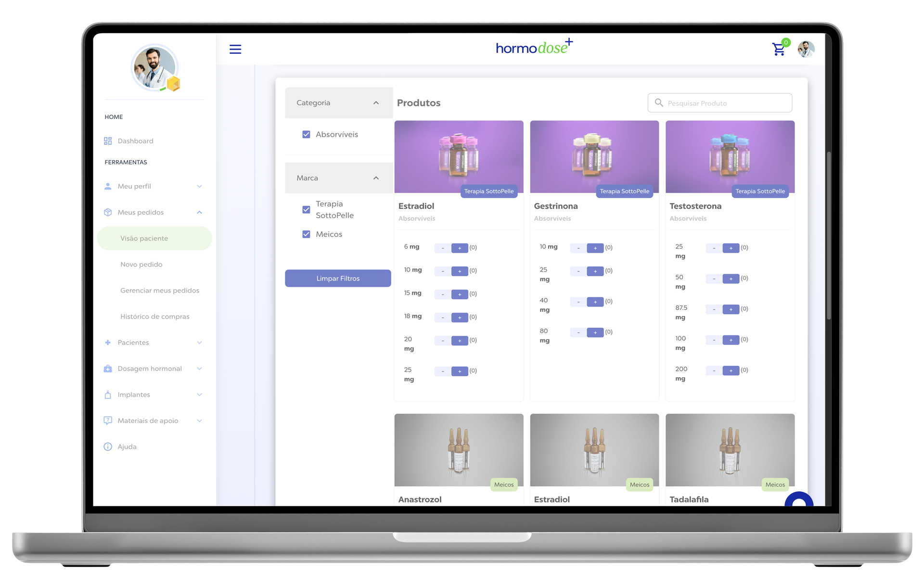Uncheck the Absorvíveis category checkbox

tap(306, 134)
